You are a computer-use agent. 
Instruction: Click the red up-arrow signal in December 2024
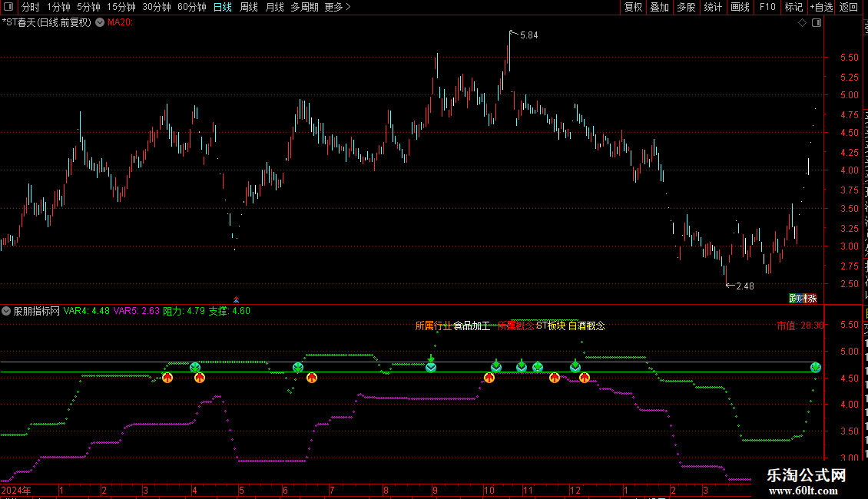tap(584, 378)
